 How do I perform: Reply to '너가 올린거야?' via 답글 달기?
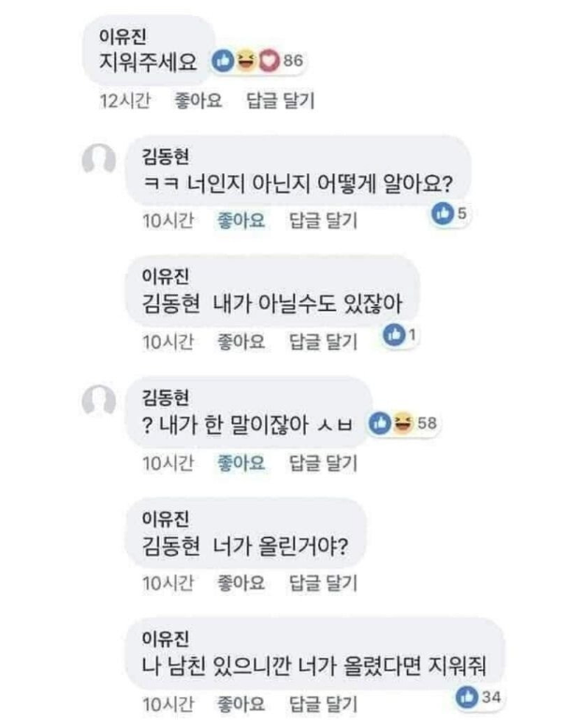pos(323,583)
